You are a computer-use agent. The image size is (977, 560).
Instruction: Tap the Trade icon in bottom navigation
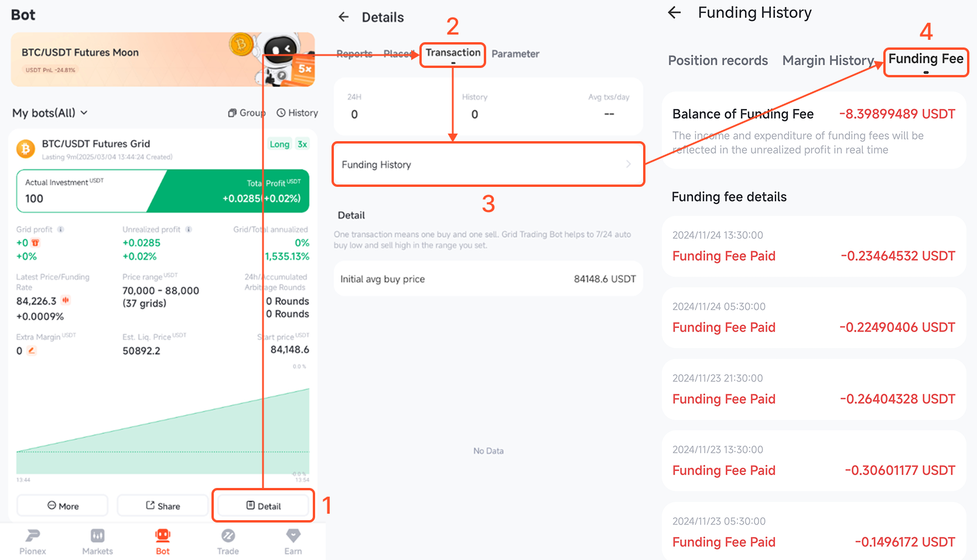pyautogui.click(x=228, y=535)
